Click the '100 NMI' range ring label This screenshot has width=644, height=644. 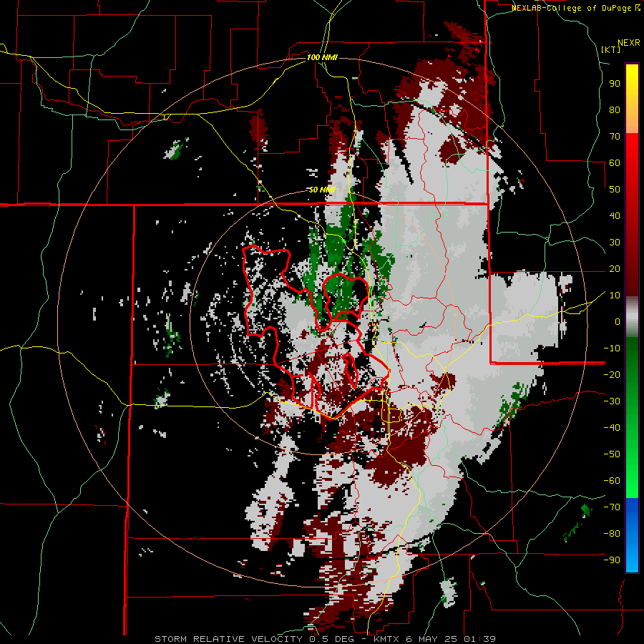click(x=321, y=57)
